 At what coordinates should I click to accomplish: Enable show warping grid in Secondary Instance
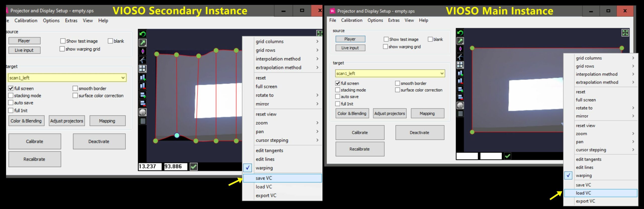[x=62, y=49]
